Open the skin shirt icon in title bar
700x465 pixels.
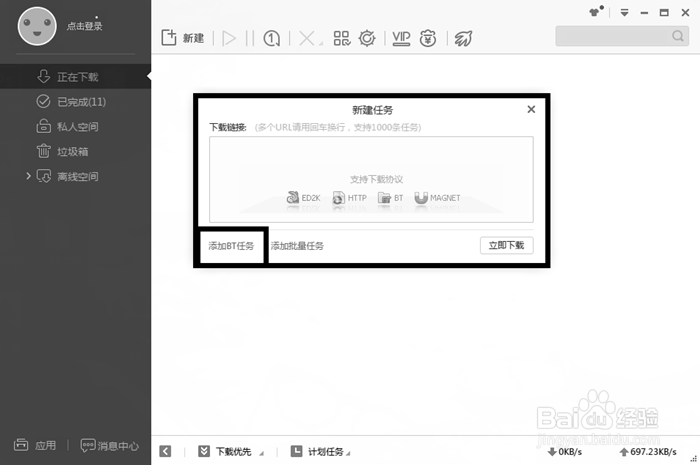click(596, 12)
